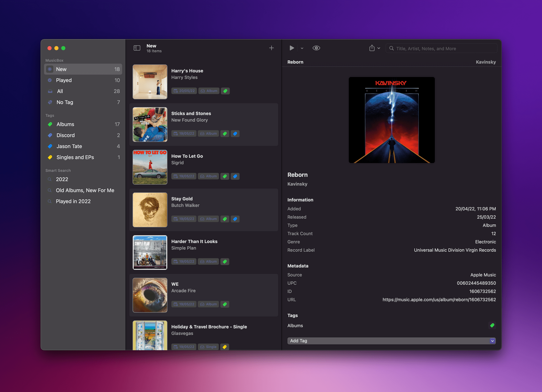Image resolution: width=542 pixels, height=392 pixels.
Task: Click green Albums tag in details pane
Action: pos(492,325)
